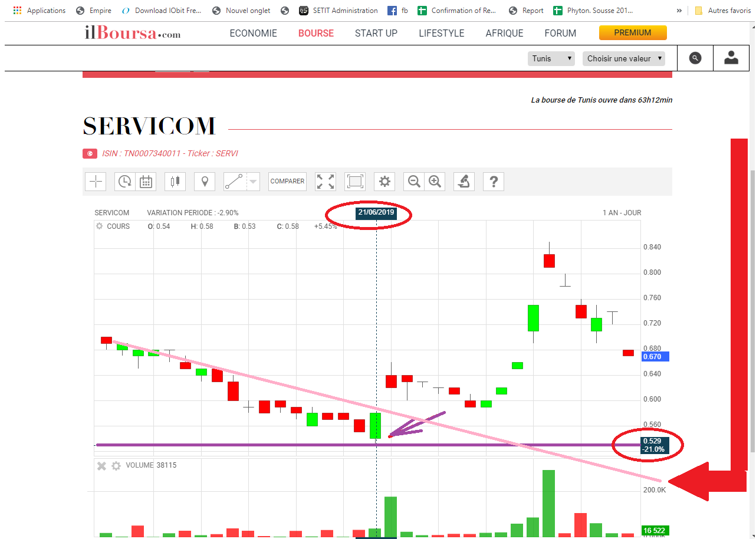756x539 pixels.
Task: Open chart settings gear in toolbar
Action: [x=384, y=181]
